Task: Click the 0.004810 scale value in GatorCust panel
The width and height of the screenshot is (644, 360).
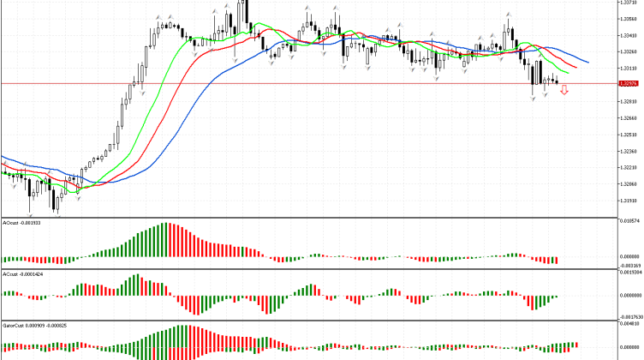Action: (x=629, y=325)
